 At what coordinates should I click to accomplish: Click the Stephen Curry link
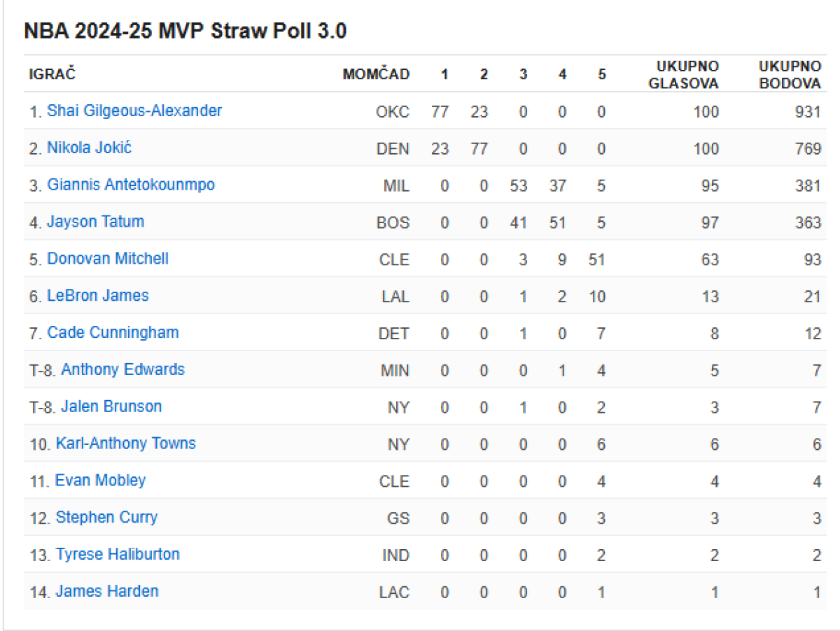tap(106, 518)
